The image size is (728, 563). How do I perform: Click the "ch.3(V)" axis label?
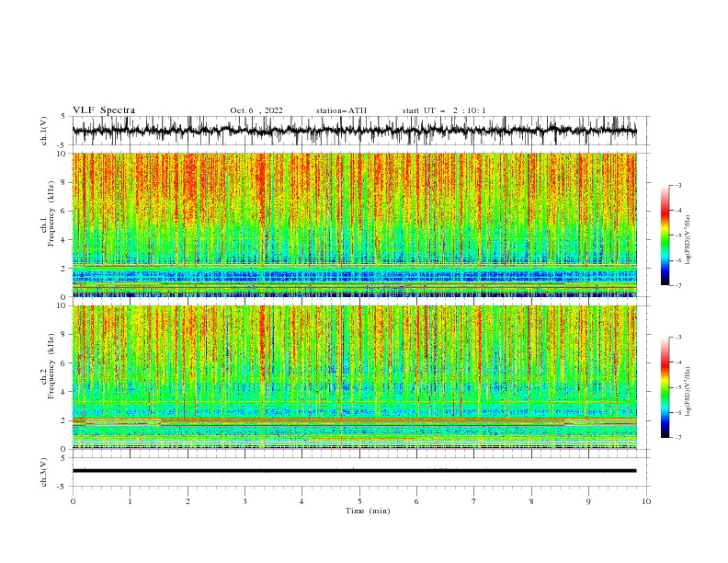44,472
